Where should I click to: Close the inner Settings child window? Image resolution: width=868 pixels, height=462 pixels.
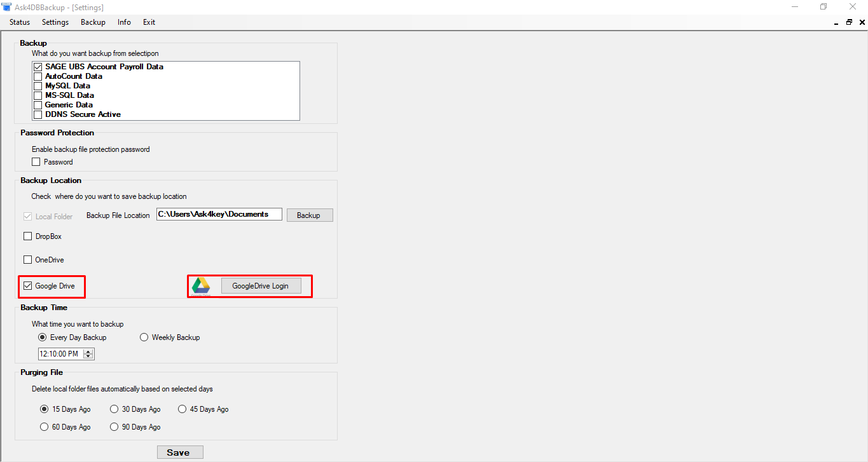point(861,22)
